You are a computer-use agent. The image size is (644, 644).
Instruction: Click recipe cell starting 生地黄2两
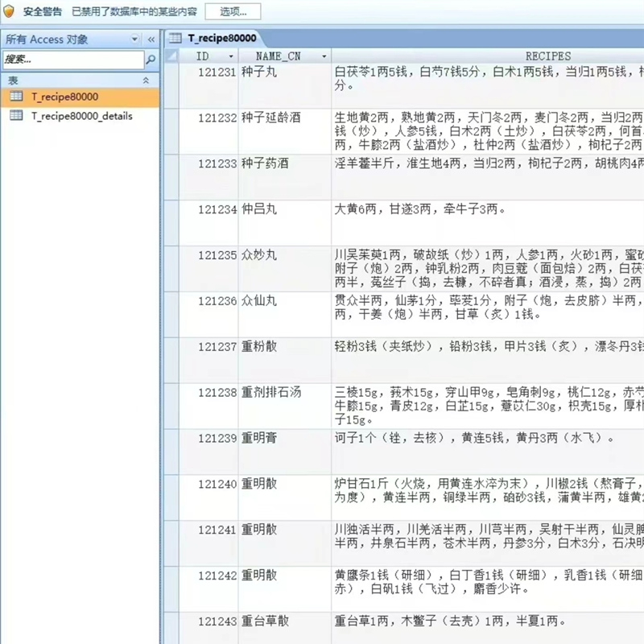point(488,131)
